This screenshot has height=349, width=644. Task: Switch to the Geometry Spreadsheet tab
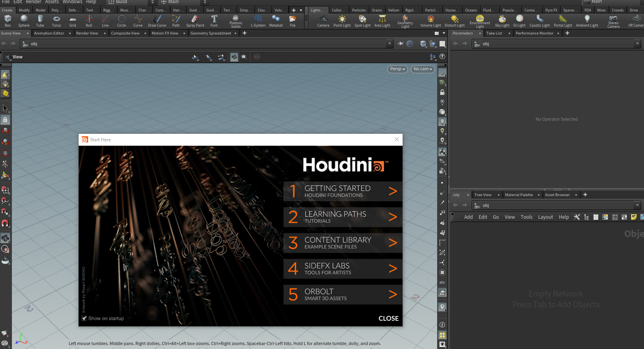211,33
